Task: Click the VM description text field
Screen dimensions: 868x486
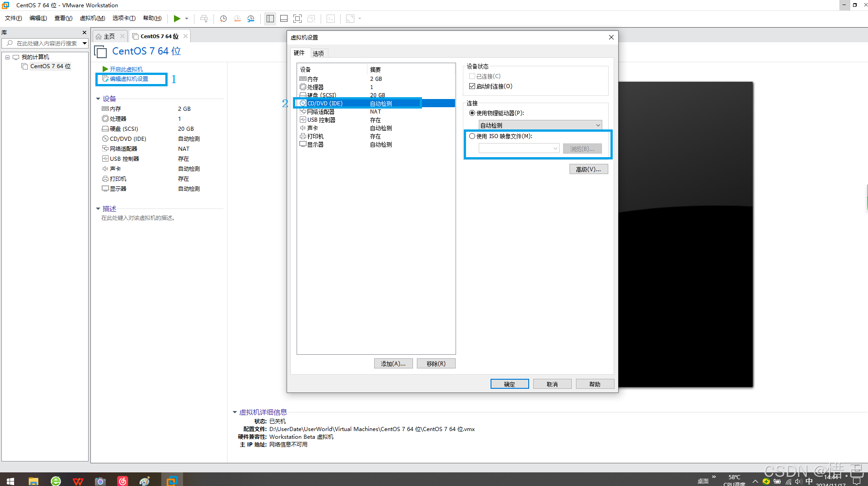Action: tap(138, 218)
